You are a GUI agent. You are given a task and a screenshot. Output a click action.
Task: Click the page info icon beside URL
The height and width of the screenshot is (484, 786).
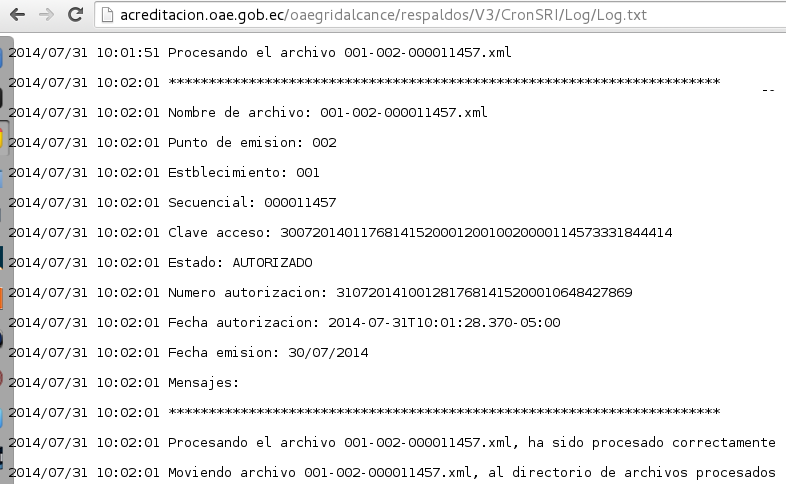pyautogui.click(x=107, y=15)
